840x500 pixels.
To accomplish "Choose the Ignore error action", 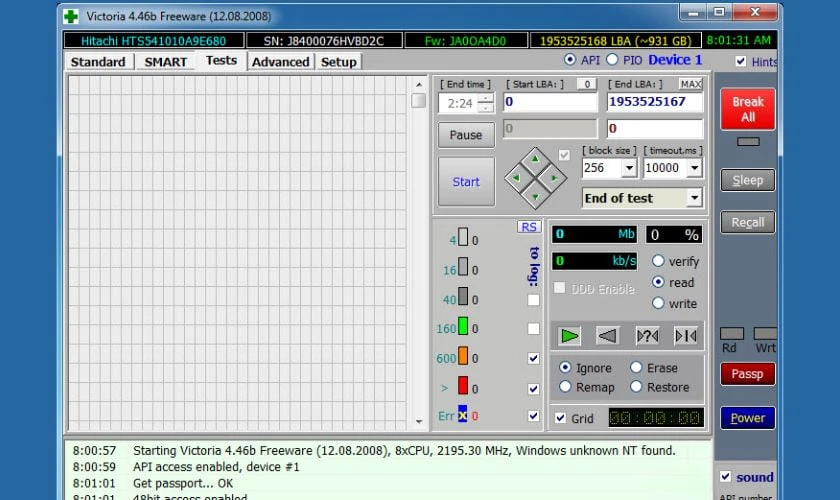I will click(x=565, y=367).
